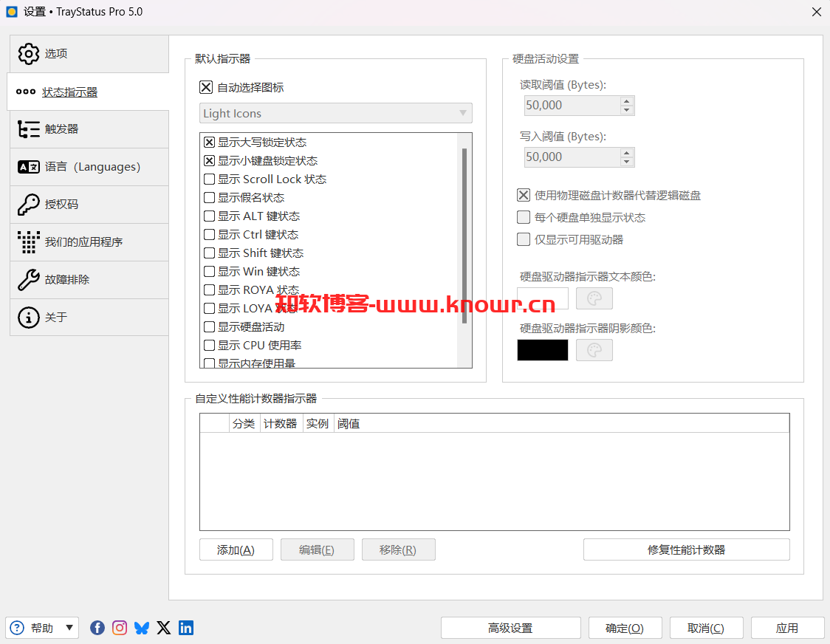Open the 我们的应用程序 tab
This screenshot has height=644, width=830.
pyautogui.click(x=89, y=242)
